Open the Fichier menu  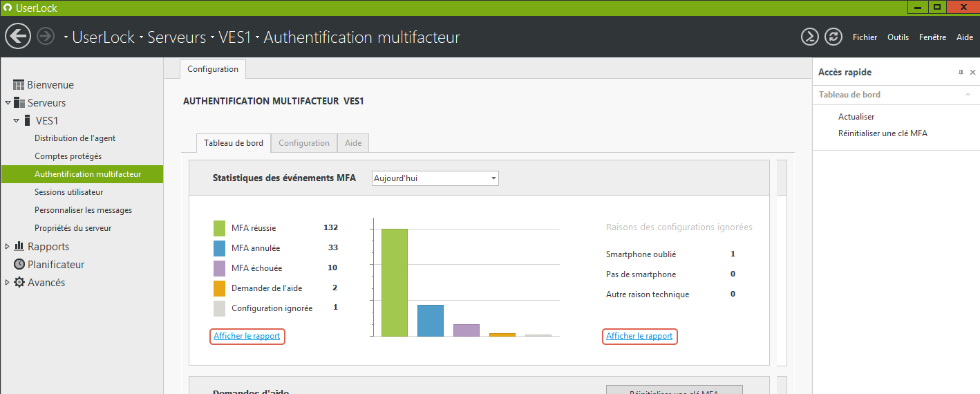(865, 37)
